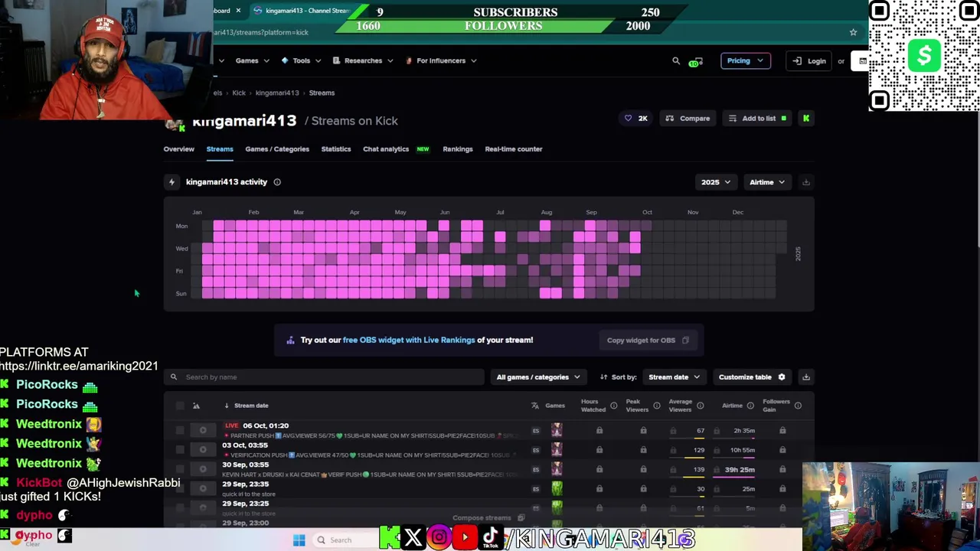Click Copy widget for OBS button
980x551 pixels.
[x=648, y=341]
